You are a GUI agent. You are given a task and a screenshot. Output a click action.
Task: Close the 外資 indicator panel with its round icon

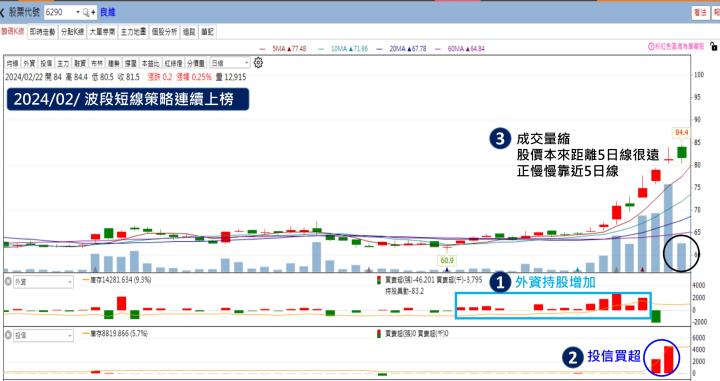(8, 281)
